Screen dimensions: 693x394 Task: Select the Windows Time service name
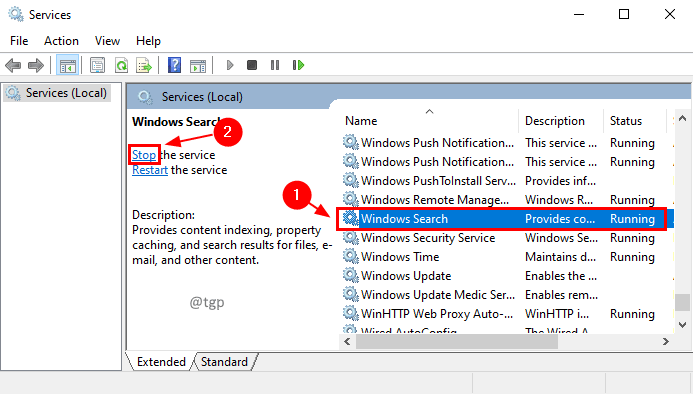400,256
